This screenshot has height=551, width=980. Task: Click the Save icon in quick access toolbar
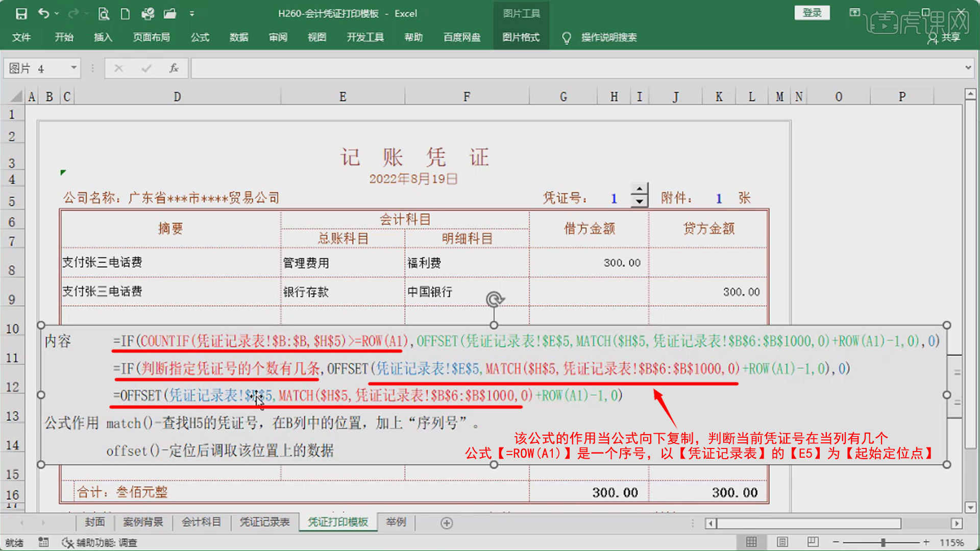[x=21, y=14]
